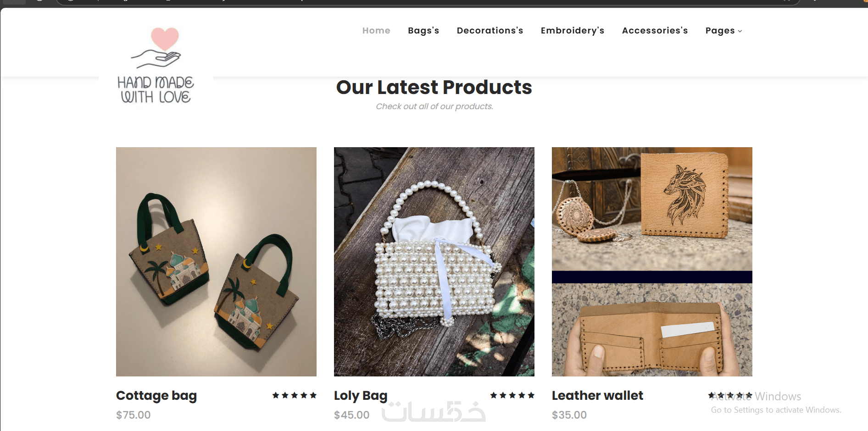Open the Bags's menu item
The height and width of the screenshot is (431, 868).
coord(423,31)
